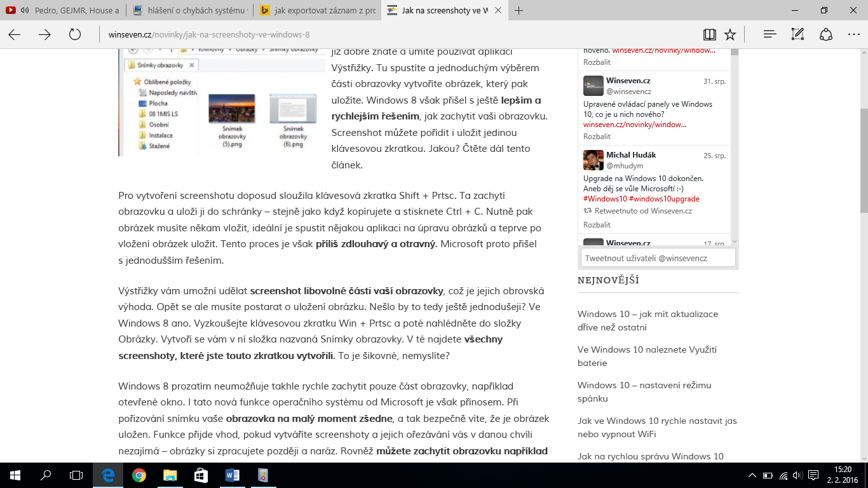The image size is (868, 488).
Task: Go back to the previous page
Action: [14, 34]
